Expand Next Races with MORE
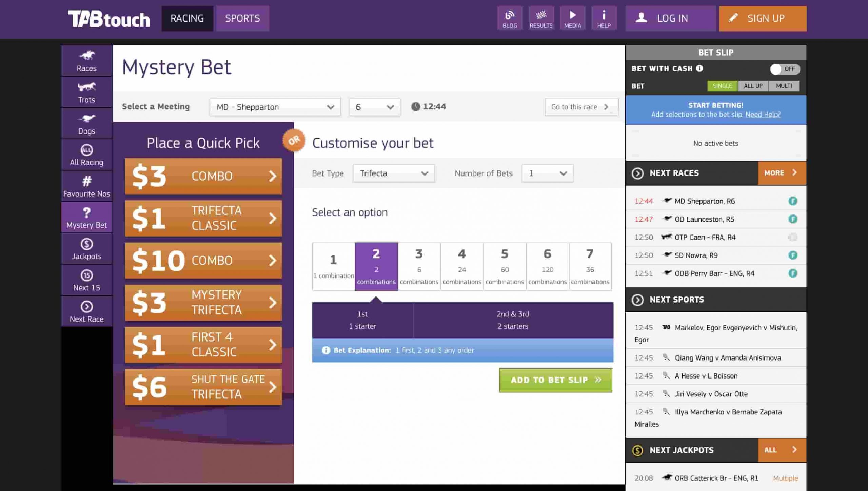Viewport: 868px width, 491px height. 782,173
